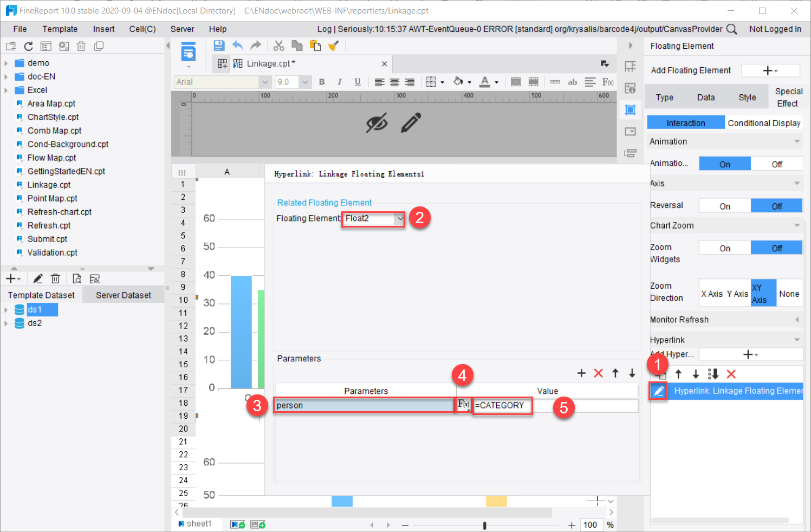This screenshot has height=532, width=811.
Task: Enable Zoom Widgets On option
Action: click(725, 248)
